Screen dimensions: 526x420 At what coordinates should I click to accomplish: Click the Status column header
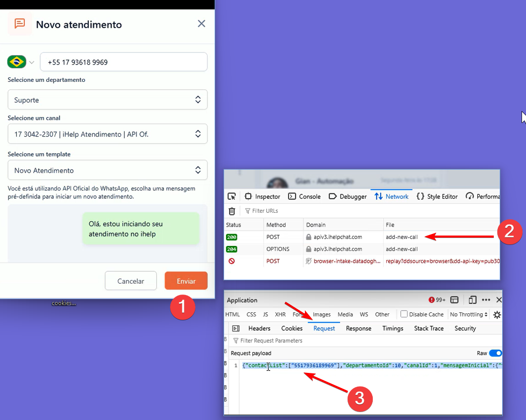pos(234,225)
